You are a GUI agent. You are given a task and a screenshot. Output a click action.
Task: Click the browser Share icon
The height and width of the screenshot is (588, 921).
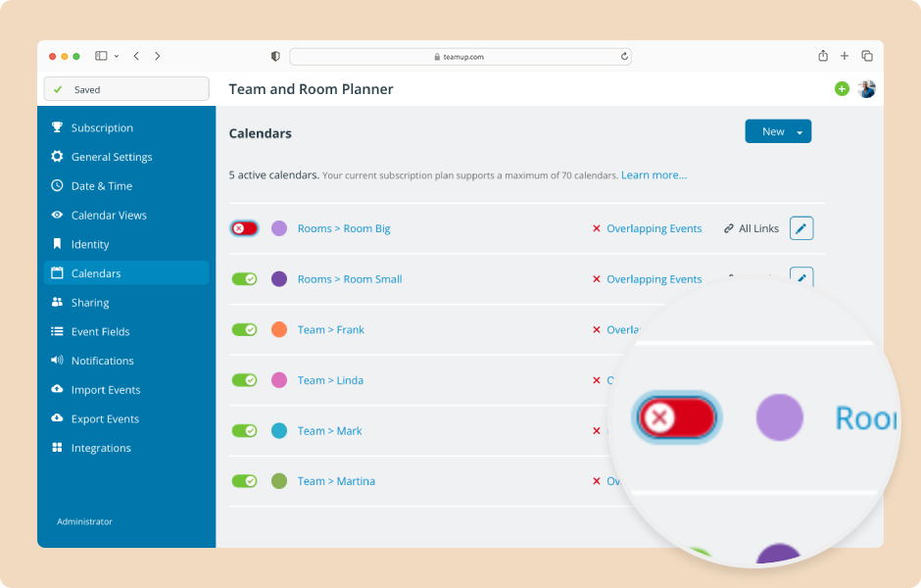click(x=823, y=56)
